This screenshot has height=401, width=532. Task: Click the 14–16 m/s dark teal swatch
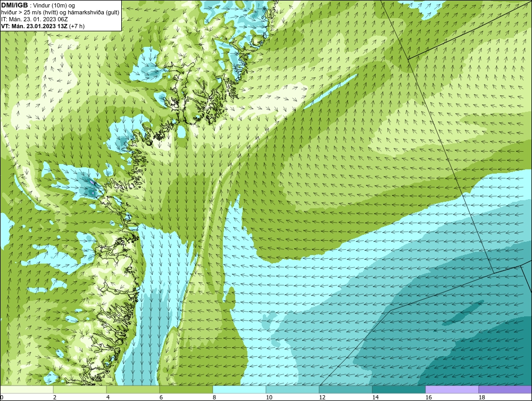399,389
